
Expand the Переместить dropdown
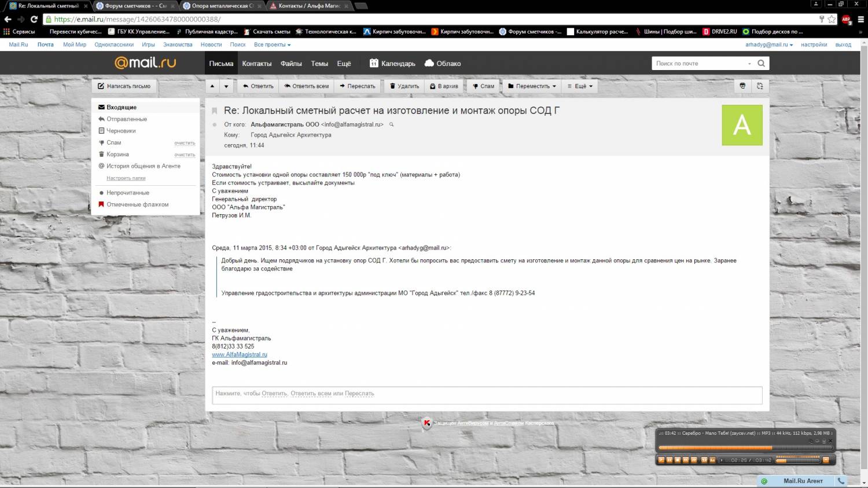tap(532, 86)
